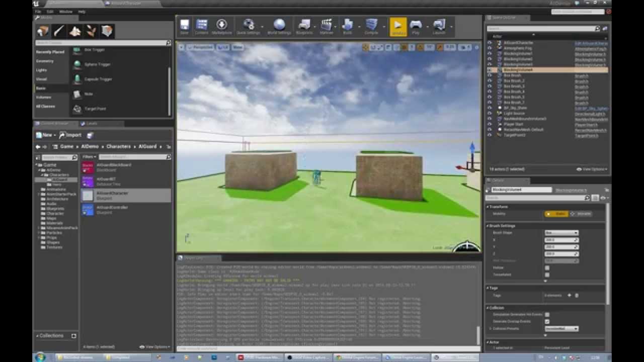Screen dimensions: 644x362
Task: Toggle the Tessellated checkbox
Action: click(547, 275)
